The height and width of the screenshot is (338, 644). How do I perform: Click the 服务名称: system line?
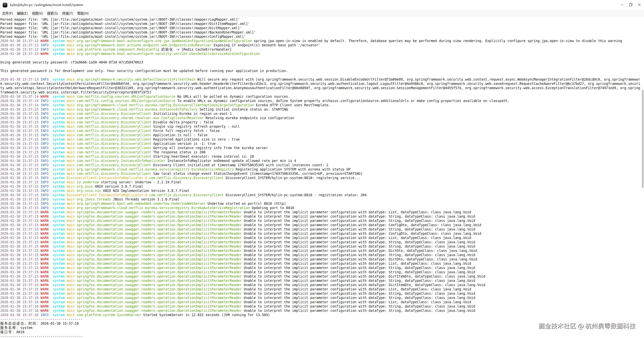pos(16,328)
